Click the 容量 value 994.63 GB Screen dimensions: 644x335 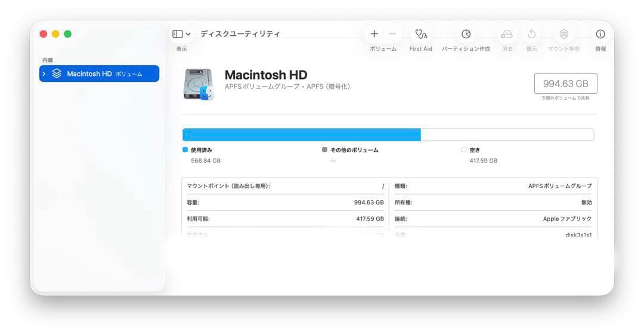pyautogui.click(x=369, y=202)
